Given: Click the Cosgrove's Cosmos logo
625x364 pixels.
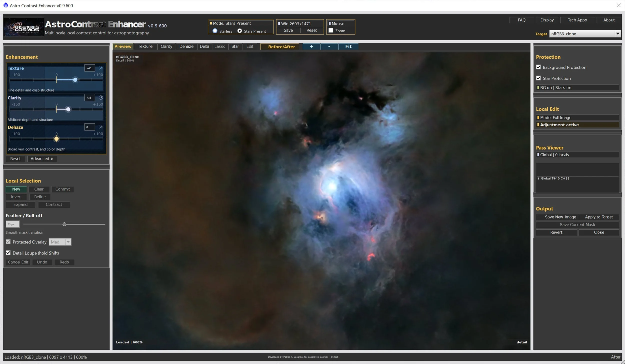Looking at the screenshot, I should click(x=24, y=27).
